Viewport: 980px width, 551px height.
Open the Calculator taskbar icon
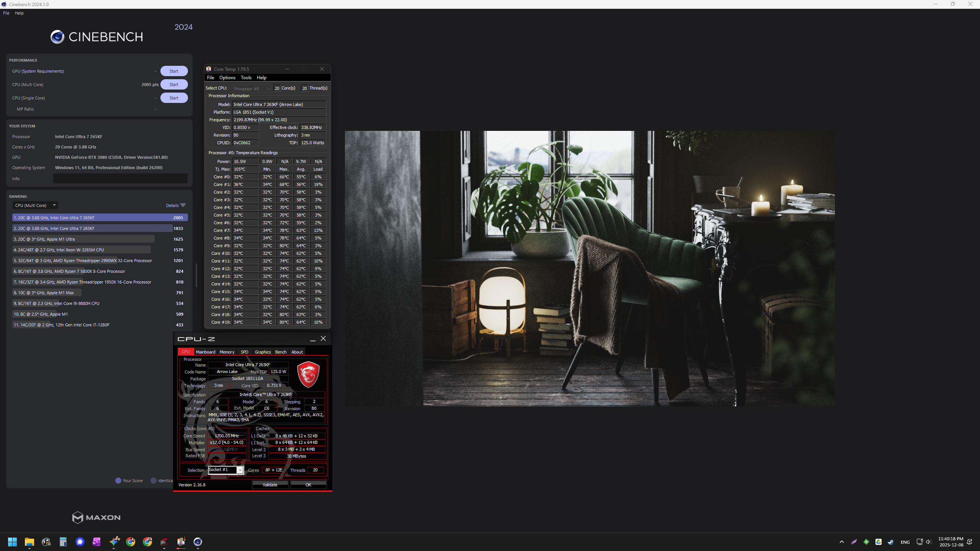coord(63,541)
